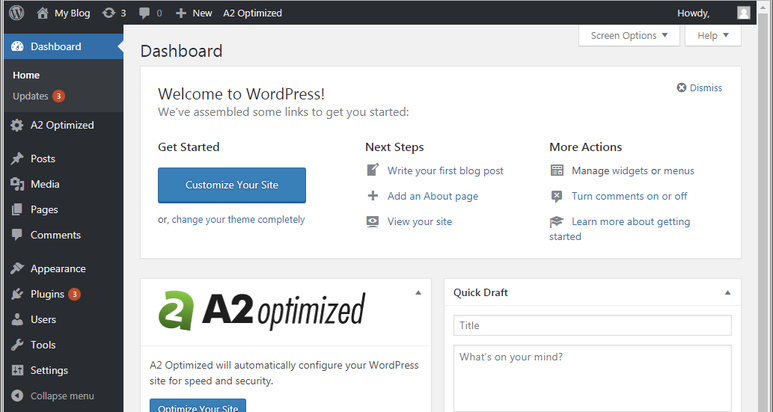Click the WordPress logo icon
The width and height of the screenshot is (773, 412).
[x=17, y=13]
